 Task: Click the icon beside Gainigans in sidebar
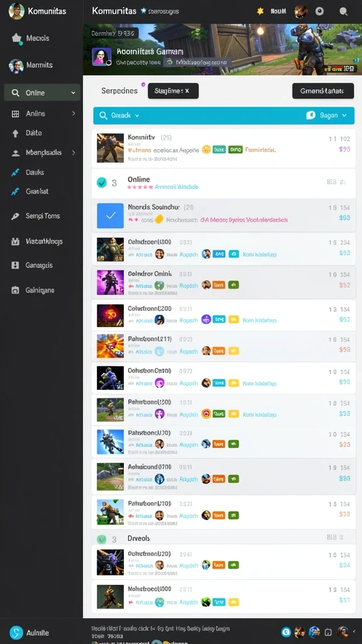coord(15,290)
